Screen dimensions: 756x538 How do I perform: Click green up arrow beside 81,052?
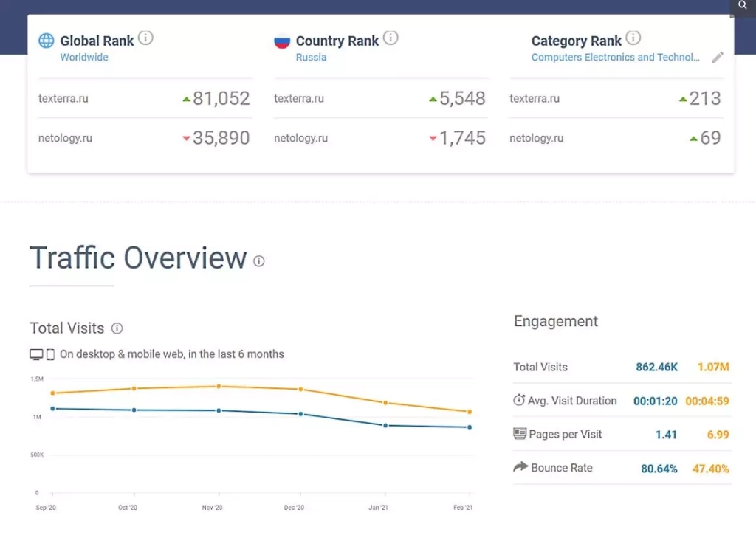186,100
